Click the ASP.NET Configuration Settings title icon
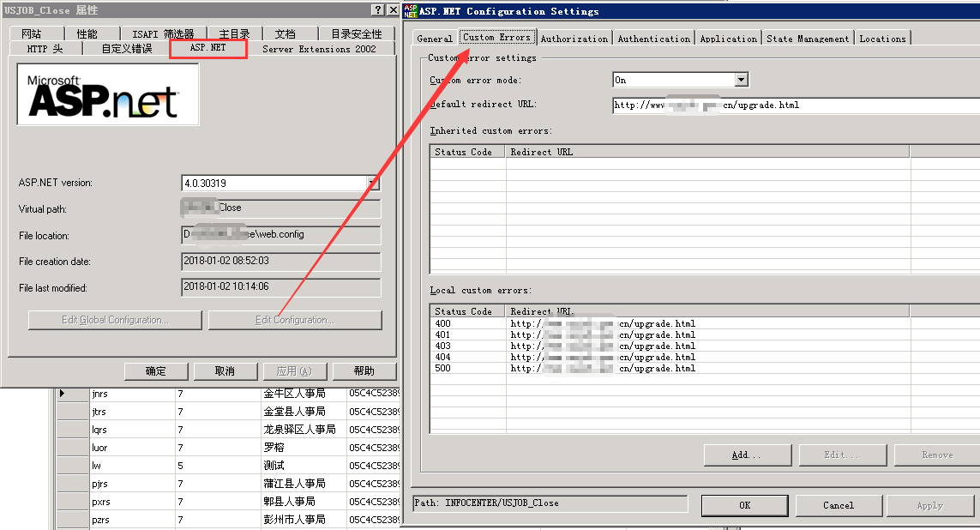Screen dimensions: 980x530 pos(411,11)
